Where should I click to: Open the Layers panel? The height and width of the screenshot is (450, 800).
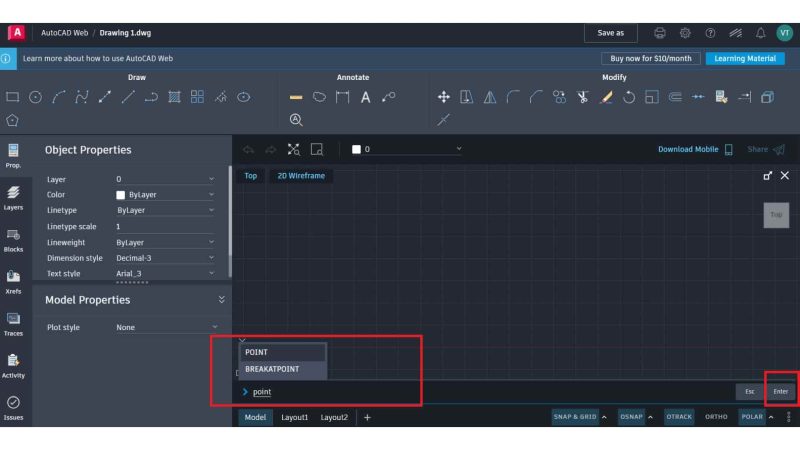click(13, 198)
